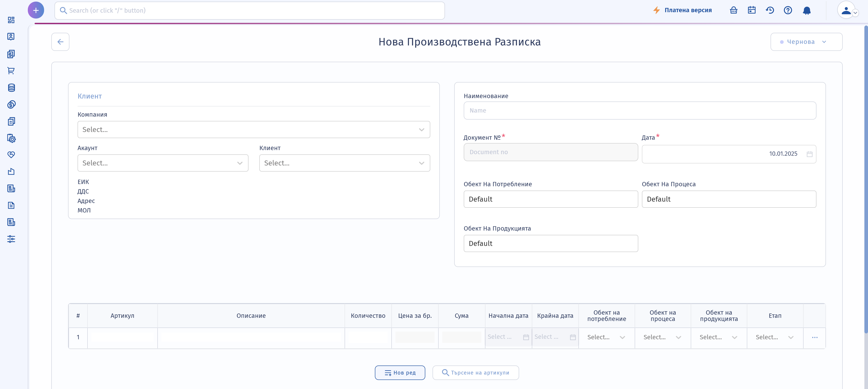Click the Обект На Процеса Default field
Screen dimensions: 868x389
coord(729,199)
